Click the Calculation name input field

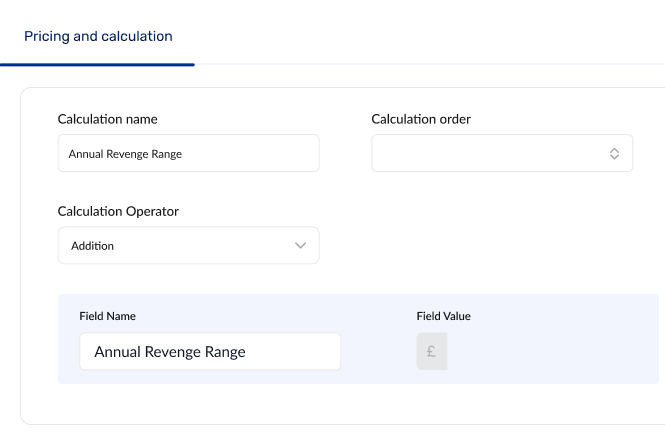coord(188,154)
